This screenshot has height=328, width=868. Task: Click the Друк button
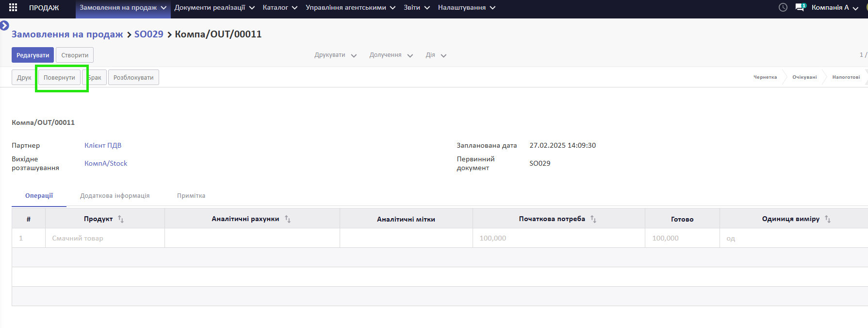[x=24, y=77]
